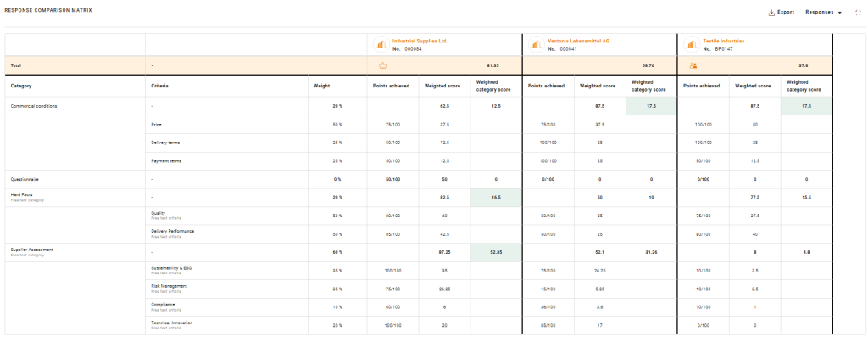
Task: Open the Ventonis Lebensmittel AG link
Action: [578, 41]
